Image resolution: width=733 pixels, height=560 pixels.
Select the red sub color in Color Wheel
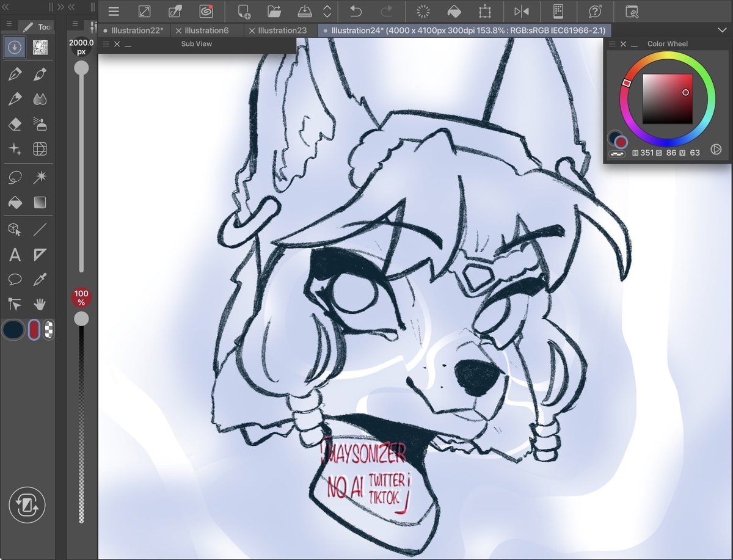point(621,142)
